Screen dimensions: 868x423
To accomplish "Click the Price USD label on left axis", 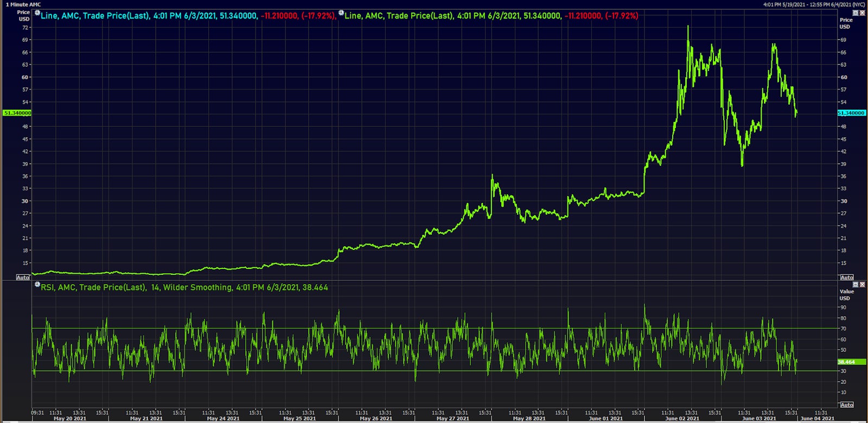I will [24, 15].
